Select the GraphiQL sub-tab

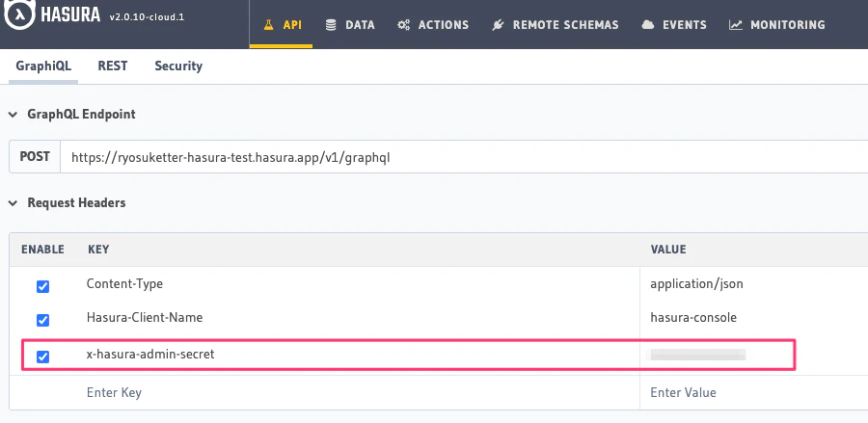coord(43,66)
